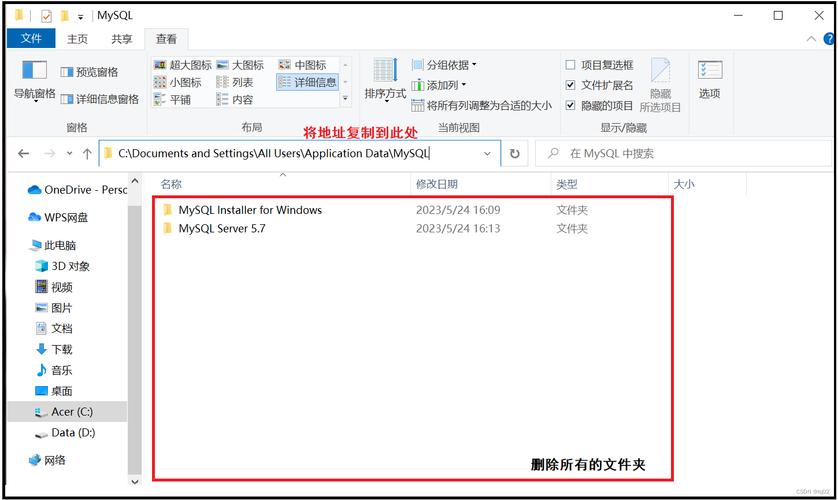Go back with the left arrow
This screenshot has width=838, height=500.
point(24,154)
